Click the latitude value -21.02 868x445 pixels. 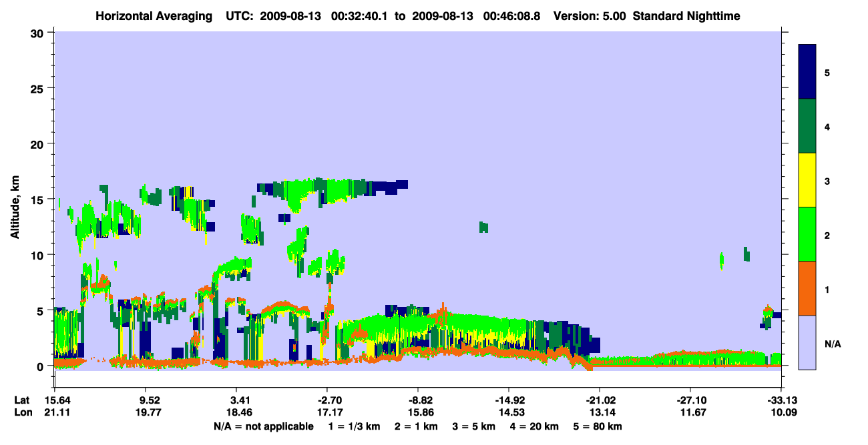[600, 400]
